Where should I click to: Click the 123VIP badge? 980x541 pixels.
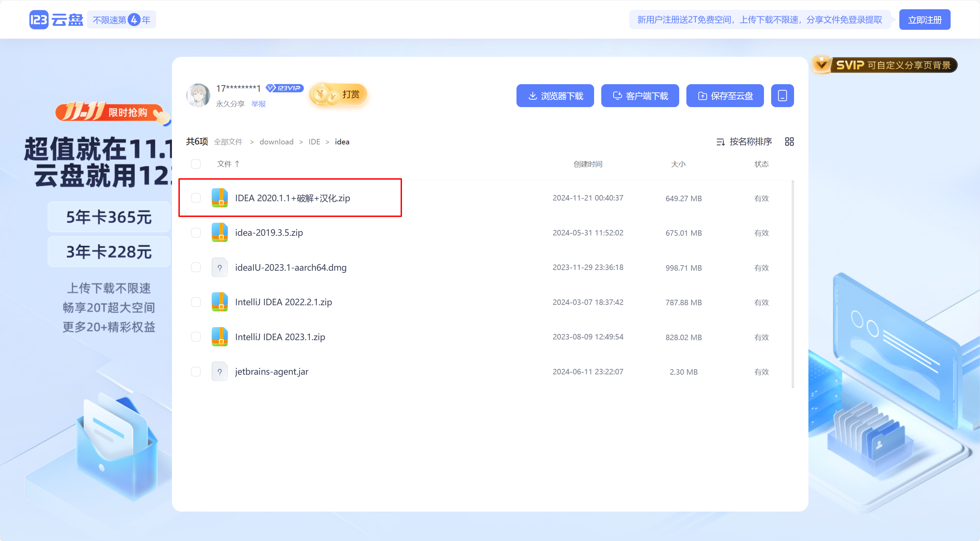point(284,88)
